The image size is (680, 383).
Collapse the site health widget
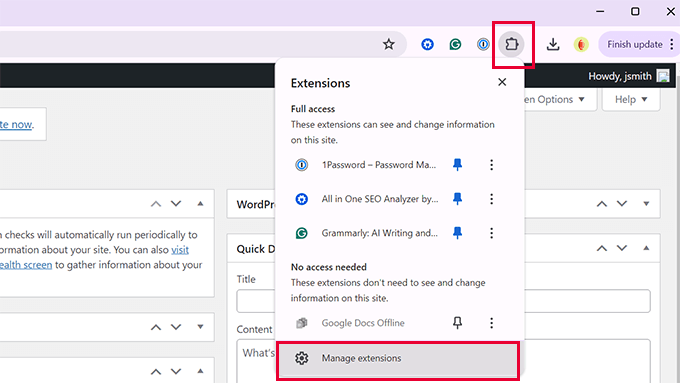(x=200, y=203)
